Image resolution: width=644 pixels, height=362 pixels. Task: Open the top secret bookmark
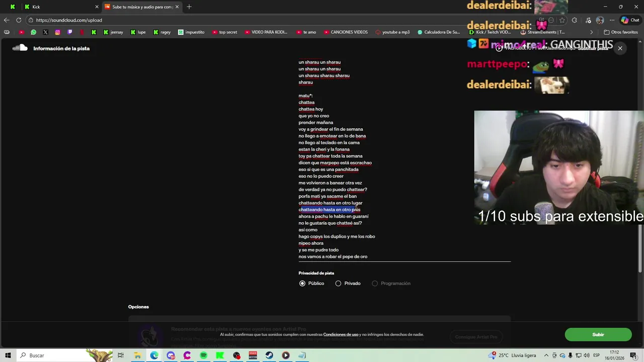pyautogui.click(x=224, y=32)
